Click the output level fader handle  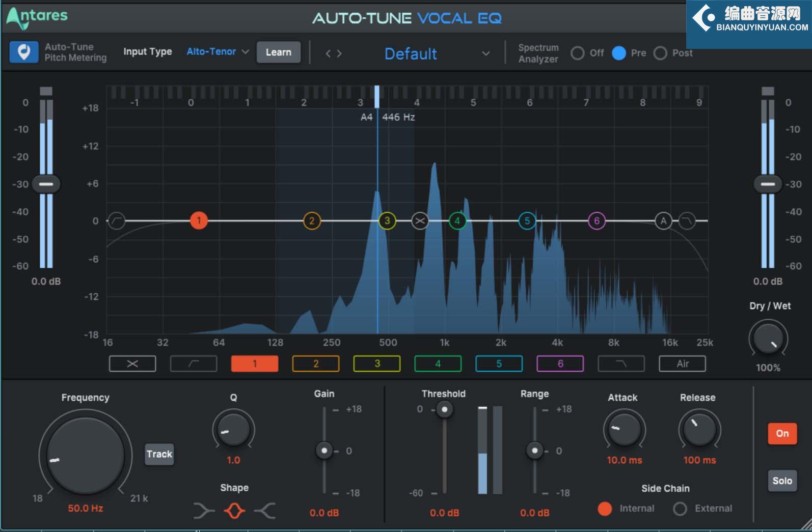tap(768, 184)
